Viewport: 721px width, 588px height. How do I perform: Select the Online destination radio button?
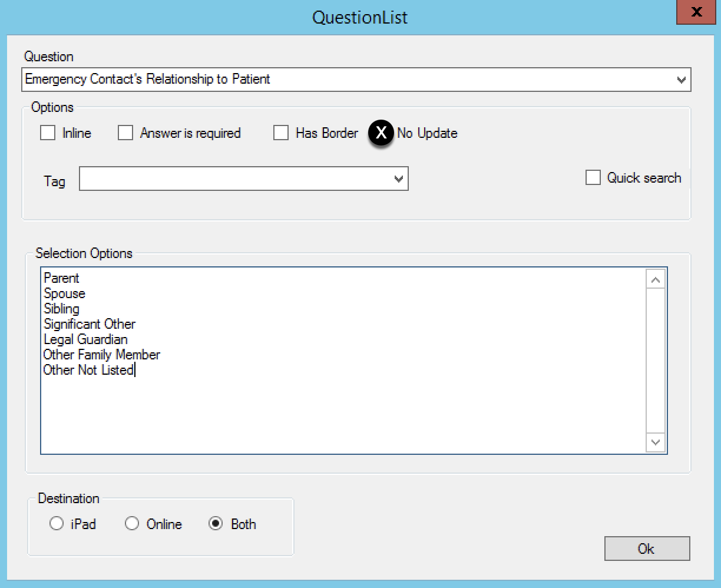pyautogui.click(x=132, y=524)
